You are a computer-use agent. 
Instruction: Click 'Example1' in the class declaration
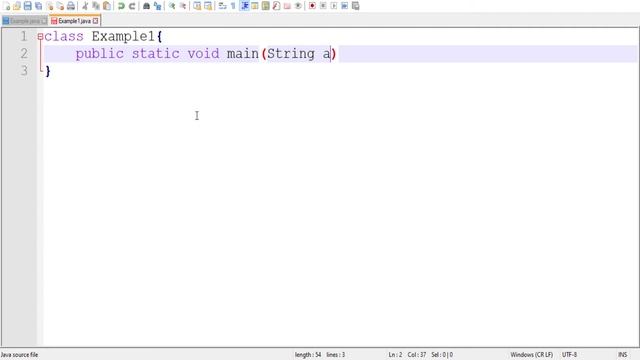(123, 36)
